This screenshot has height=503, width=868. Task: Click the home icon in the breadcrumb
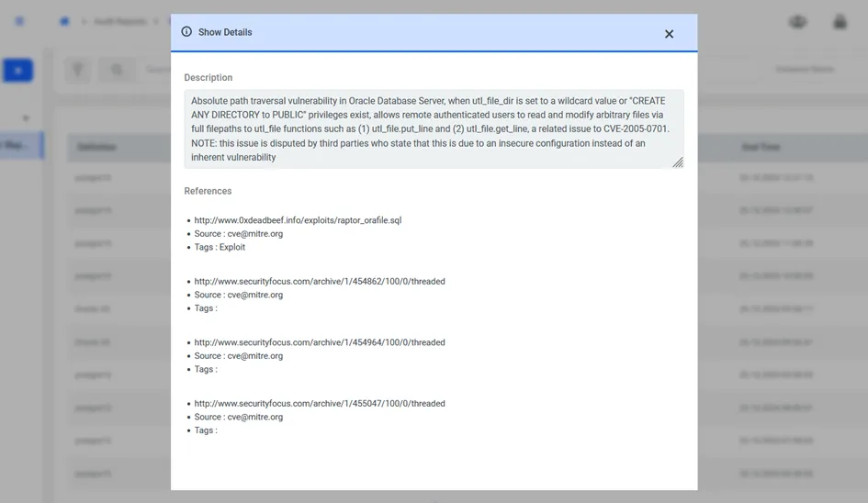(64, 21)
